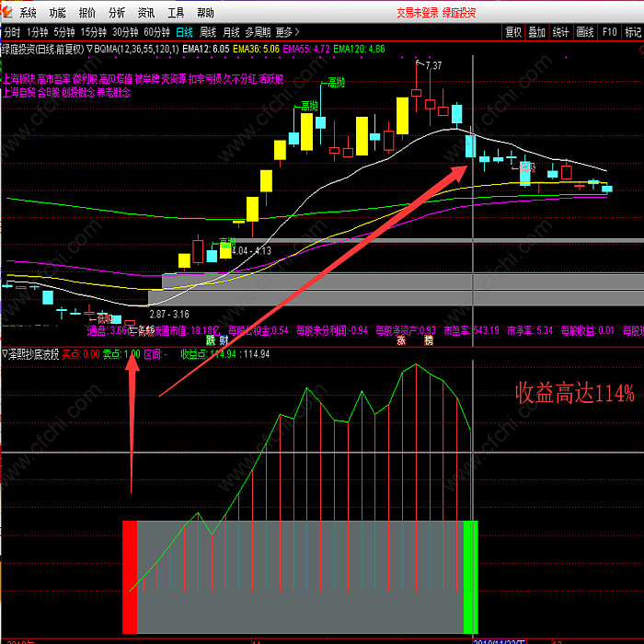This screenshot has height=644, width=644.
Task: Click the 市净率: 5.34 value
Action: coord(530,330)
